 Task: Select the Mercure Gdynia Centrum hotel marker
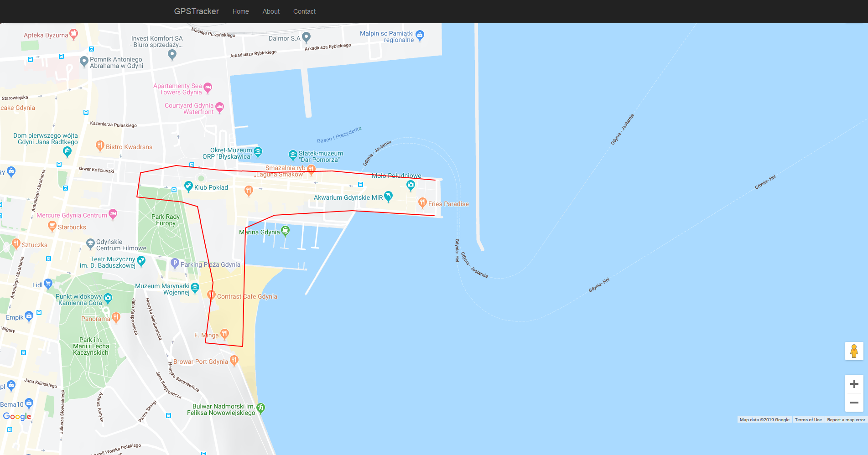tap(113, 214)
